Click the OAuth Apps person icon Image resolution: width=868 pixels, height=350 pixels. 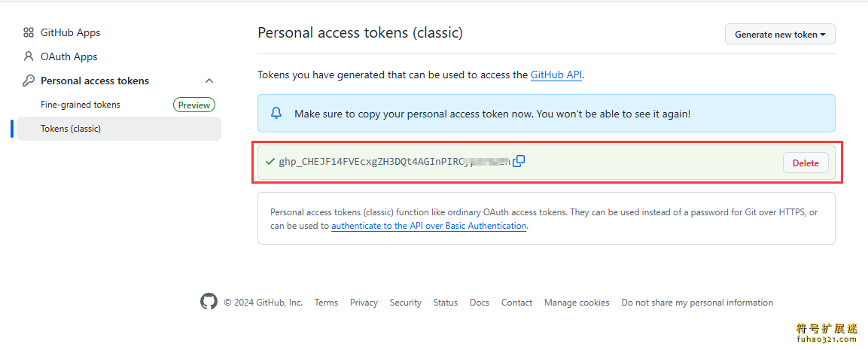tap(29, 56)
